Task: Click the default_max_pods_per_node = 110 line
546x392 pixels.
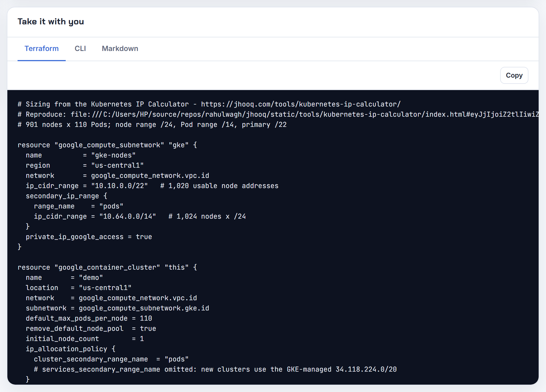Action: (89, 318)
